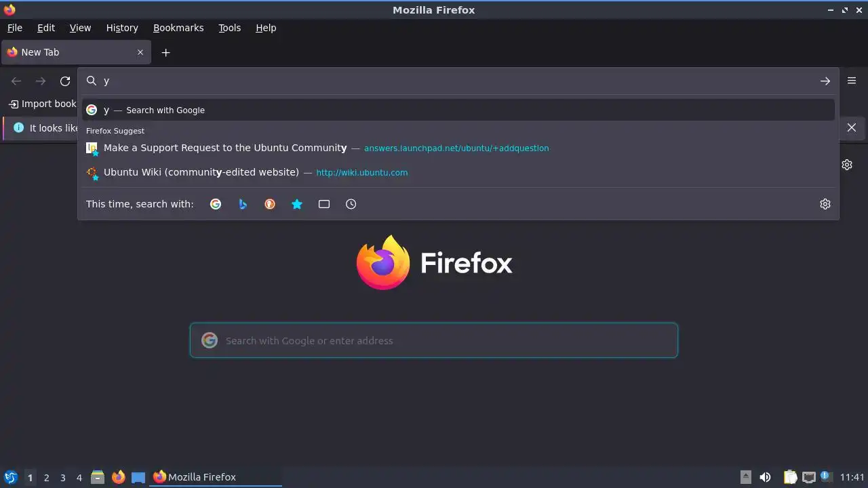868x488 pixels.
Task: Focus the 'Search with Google or enter address' box
Action: [x=434, y=340]
